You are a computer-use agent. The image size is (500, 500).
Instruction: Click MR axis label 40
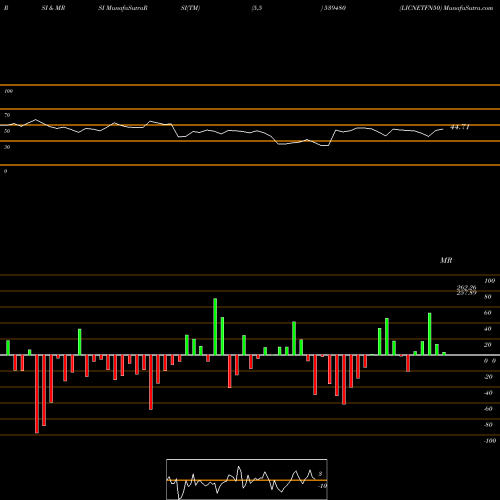[x=488, y=329]
